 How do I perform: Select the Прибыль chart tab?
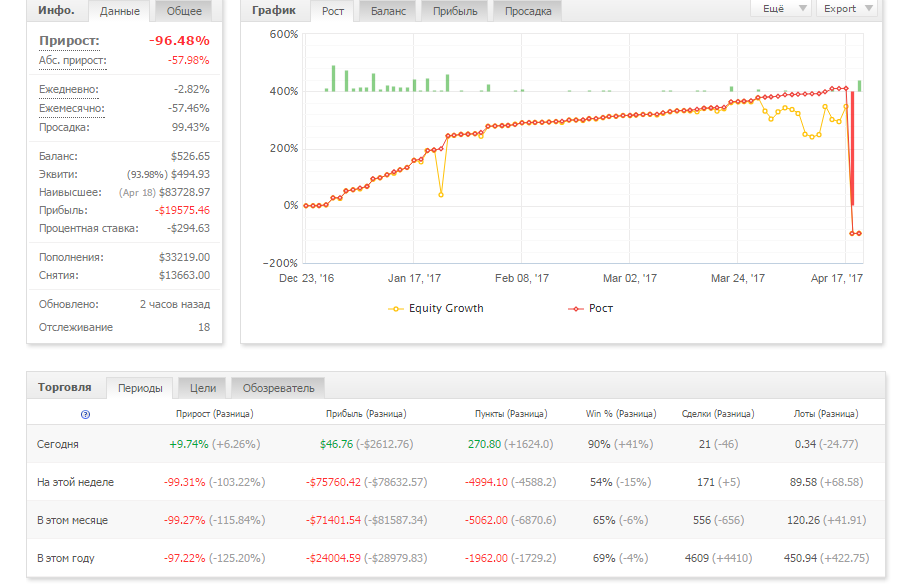coord(455,11)
